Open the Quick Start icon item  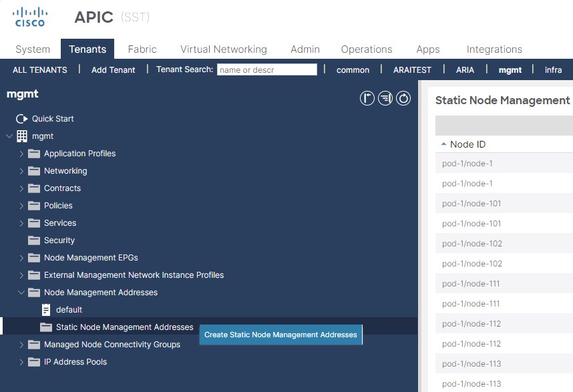point(21,119)
